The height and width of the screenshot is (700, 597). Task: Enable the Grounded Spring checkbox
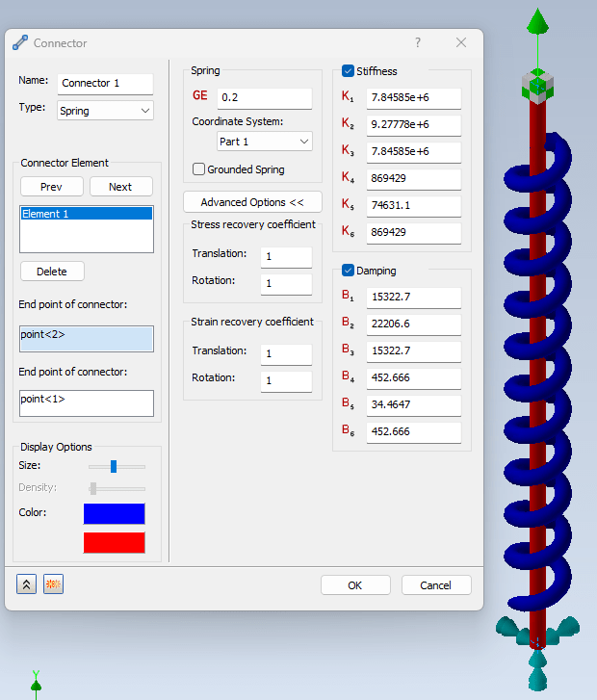click(198, 169)
